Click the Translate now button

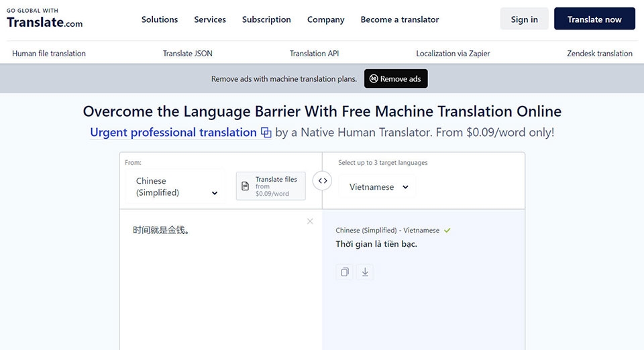pyautogui.click(x=594, y=19)
